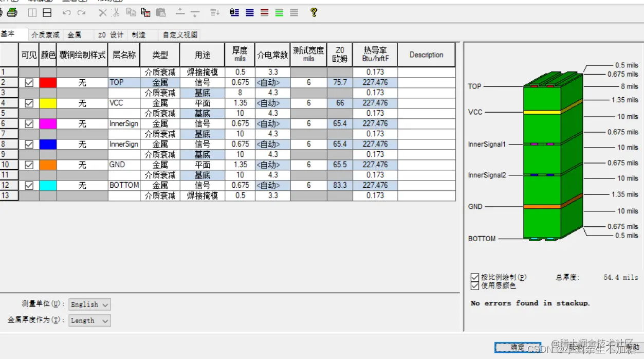Click the Description cell for GND row
The width and height of the screenshot is (644, 359).
pyautogui.click(x=426, y=165)
